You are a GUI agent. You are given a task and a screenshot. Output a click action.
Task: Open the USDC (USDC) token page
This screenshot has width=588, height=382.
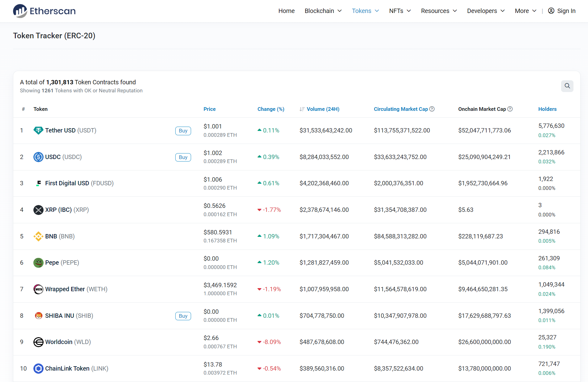pos(63,157)
